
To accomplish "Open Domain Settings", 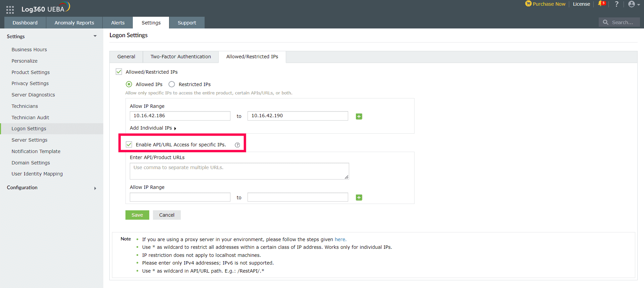I will [x=31, y=163].
